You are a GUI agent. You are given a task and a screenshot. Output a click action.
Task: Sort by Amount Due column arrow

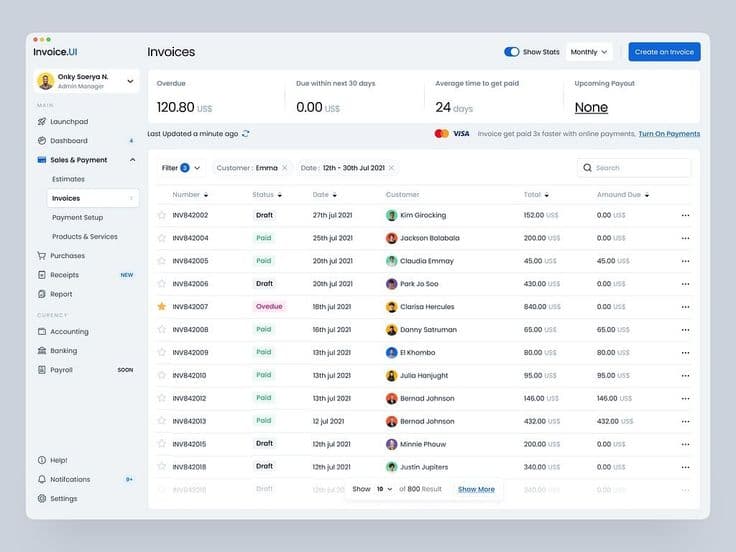click(647, 195)
